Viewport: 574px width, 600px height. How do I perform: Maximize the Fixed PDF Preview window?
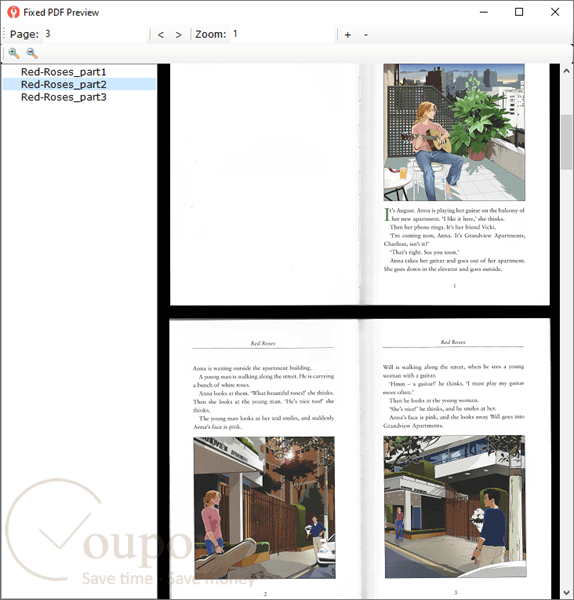(519, 12)
